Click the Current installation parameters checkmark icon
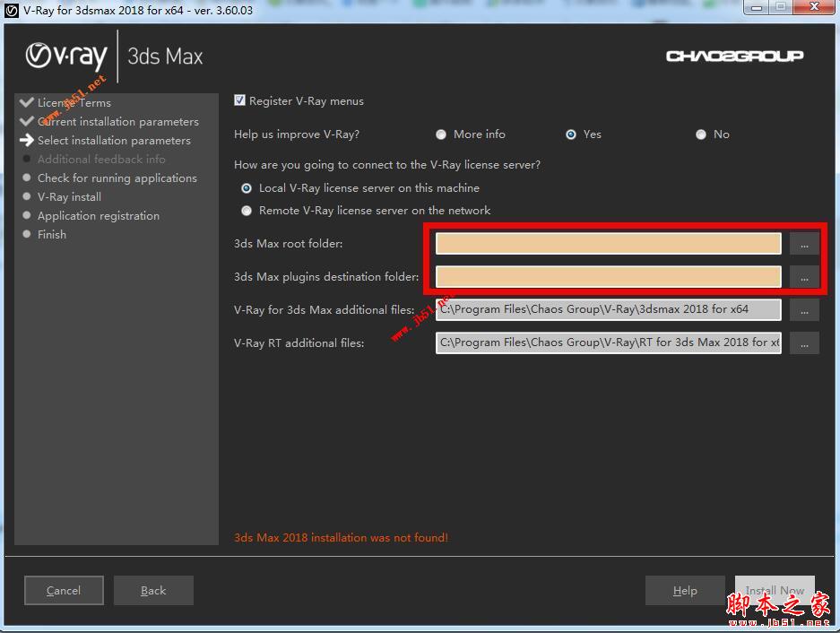 (x=26, y=121)
